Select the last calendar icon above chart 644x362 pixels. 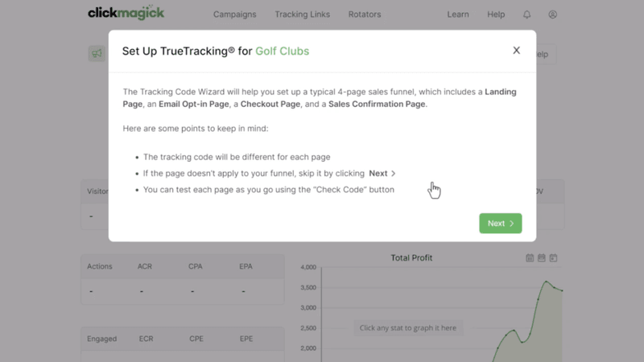coord(554,258)
